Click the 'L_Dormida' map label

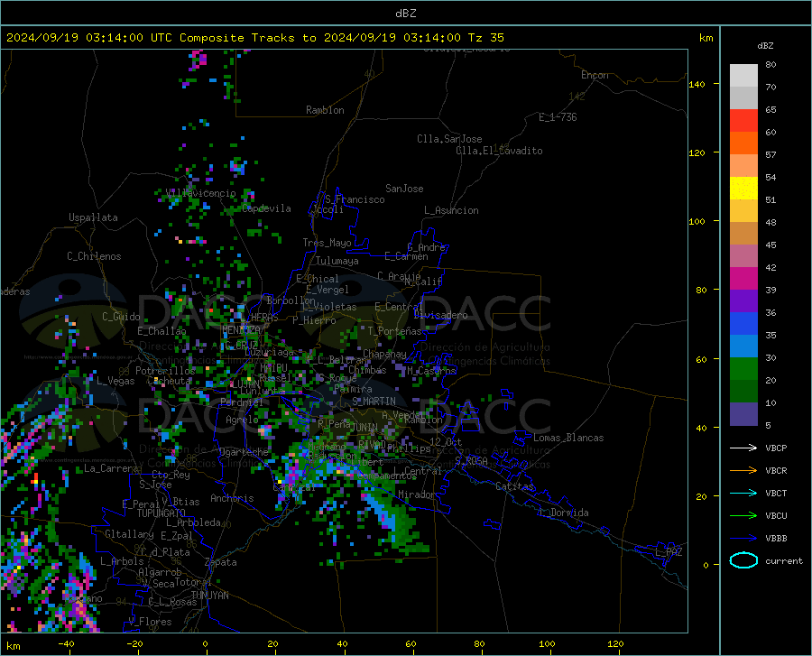pos(563,513)
